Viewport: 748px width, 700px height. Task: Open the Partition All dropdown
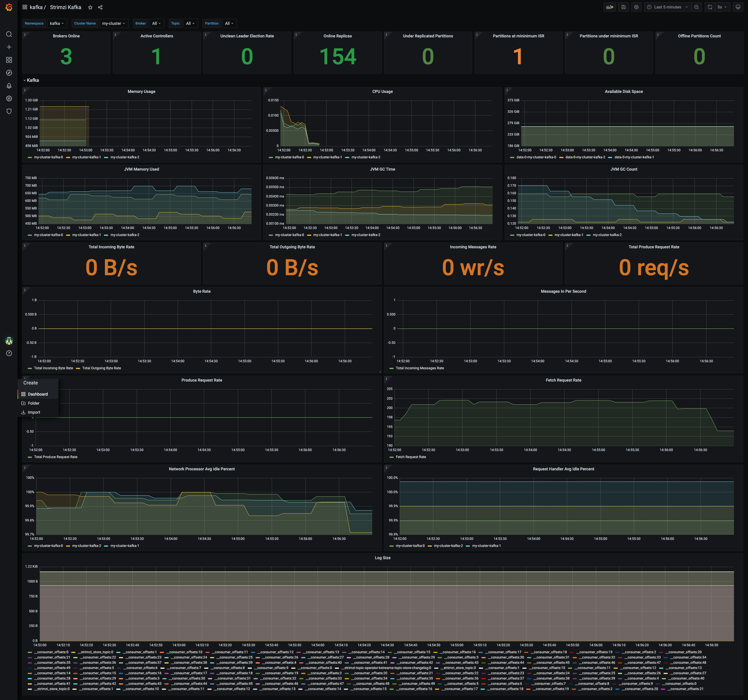[230, 23]
